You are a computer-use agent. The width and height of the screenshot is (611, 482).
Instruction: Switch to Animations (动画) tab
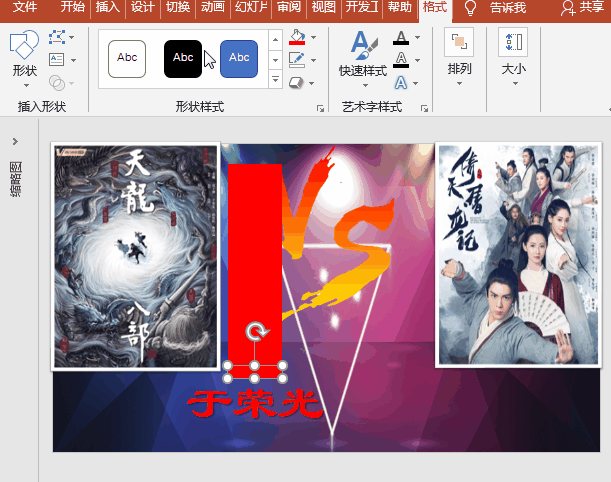point(213,7)
